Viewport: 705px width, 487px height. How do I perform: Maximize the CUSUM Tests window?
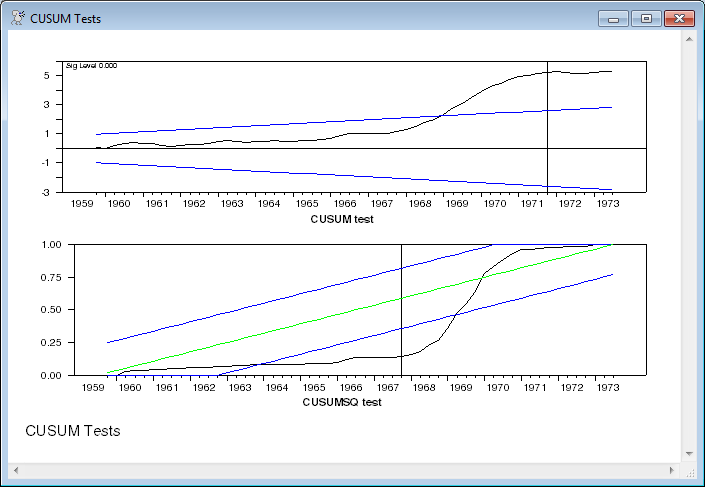pyautogui.click(x=645, y=18)
